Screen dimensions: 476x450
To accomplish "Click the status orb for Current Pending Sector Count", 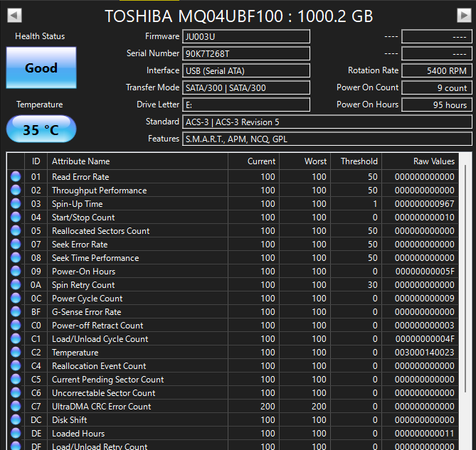I will pos(16,379).
